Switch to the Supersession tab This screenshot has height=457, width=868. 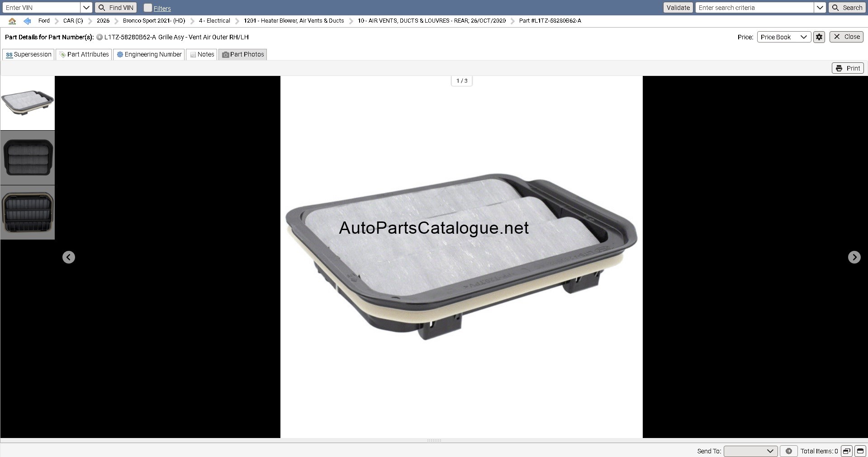point(28,55)
